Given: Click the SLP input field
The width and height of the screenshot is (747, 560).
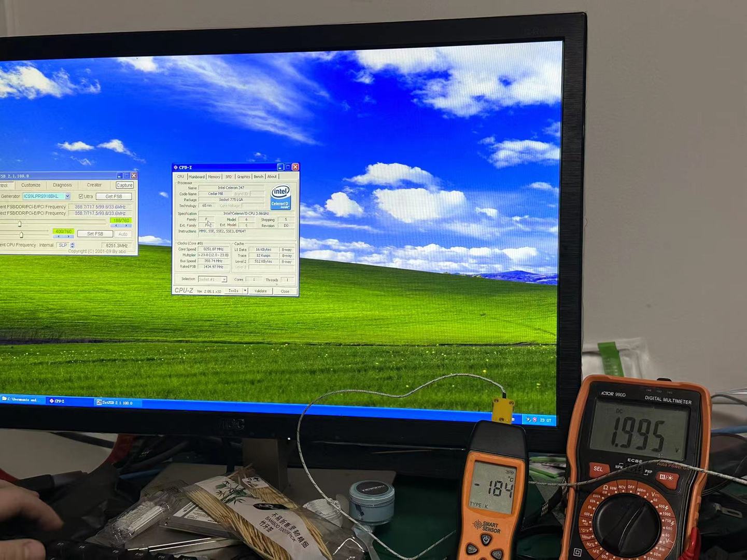Looking at the screenshot, I should 63,245.
